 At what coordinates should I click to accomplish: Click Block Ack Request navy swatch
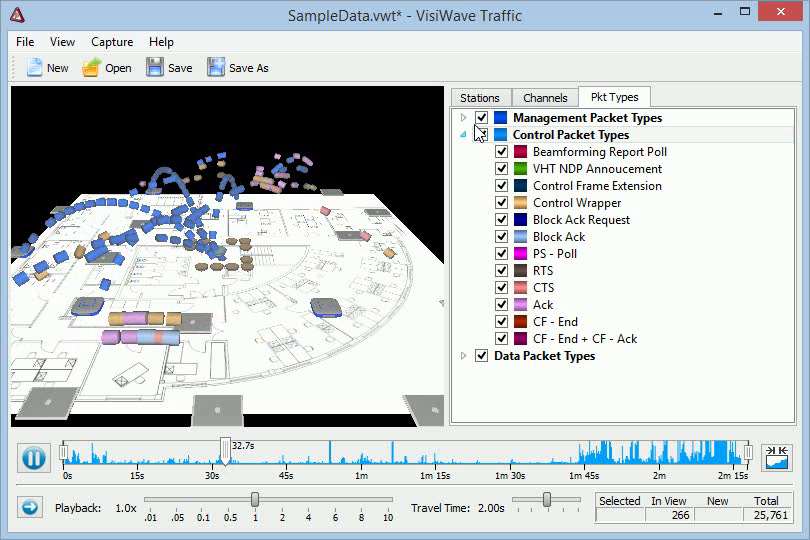521,220
